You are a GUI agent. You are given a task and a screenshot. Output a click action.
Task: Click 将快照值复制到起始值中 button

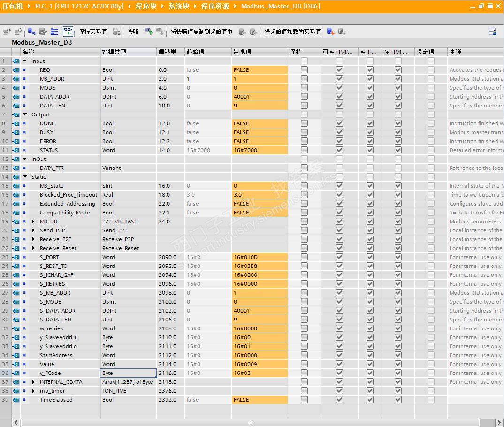pos(201,31)
